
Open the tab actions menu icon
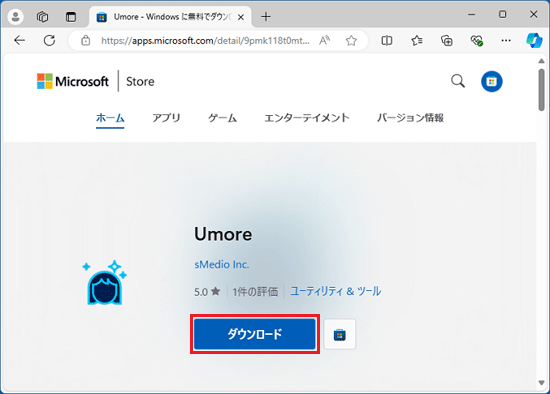71,16
